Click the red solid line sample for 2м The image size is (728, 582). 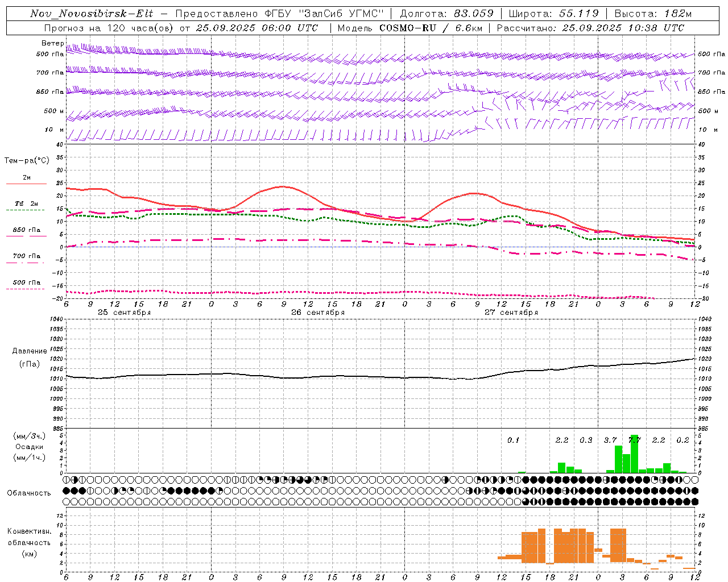(26, 184)
